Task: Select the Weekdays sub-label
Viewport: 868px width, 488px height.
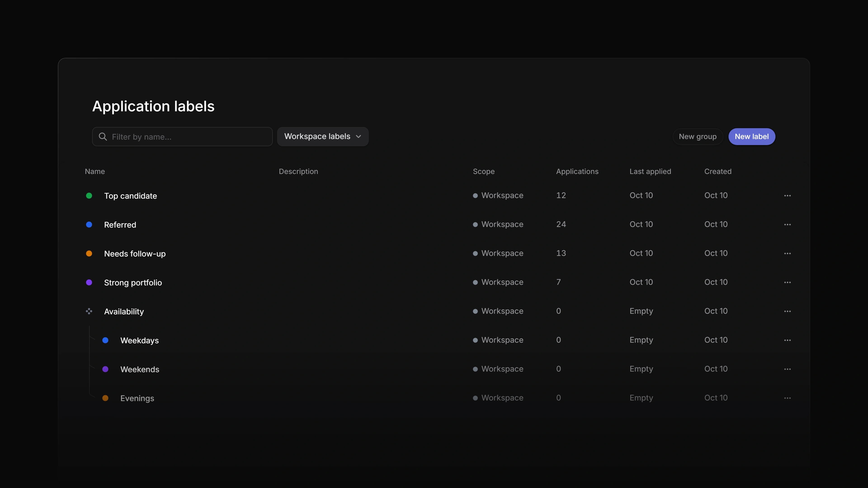Action: [x=139, y=340]
